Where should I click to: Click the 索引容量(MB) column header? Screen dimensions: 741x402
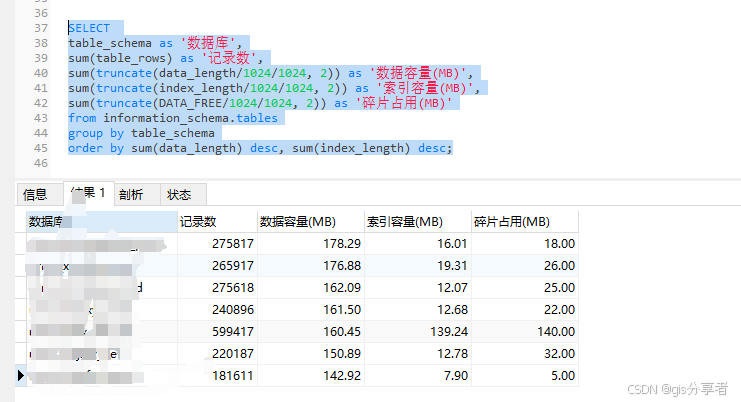tap(418, 222)
